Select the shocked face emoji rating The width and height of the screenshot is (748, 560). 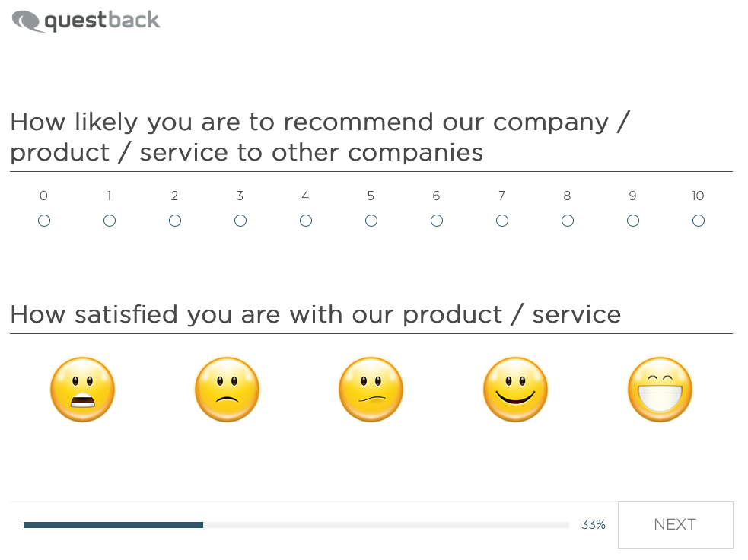tap(82, 390)
